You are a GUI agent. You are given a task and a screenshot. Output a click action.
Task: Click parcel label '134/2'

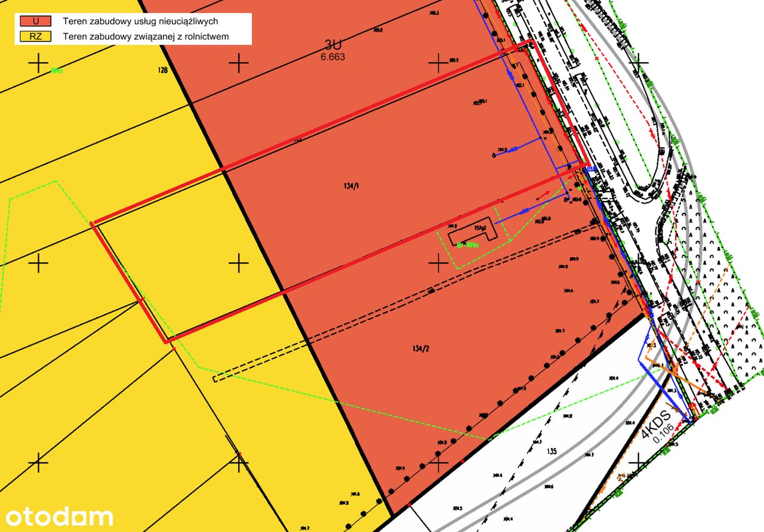(x=420, y=348)
